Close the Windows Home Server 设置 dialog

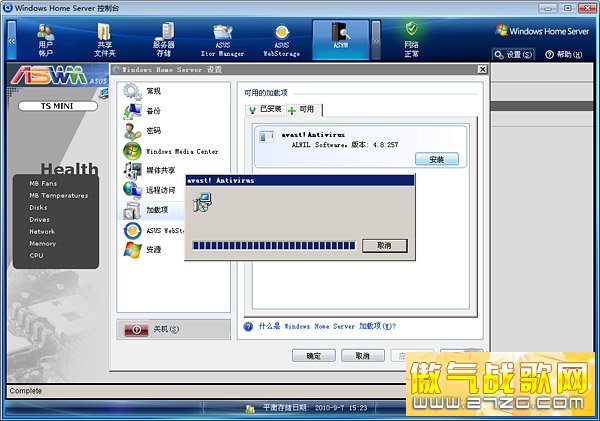coord(483,69)
